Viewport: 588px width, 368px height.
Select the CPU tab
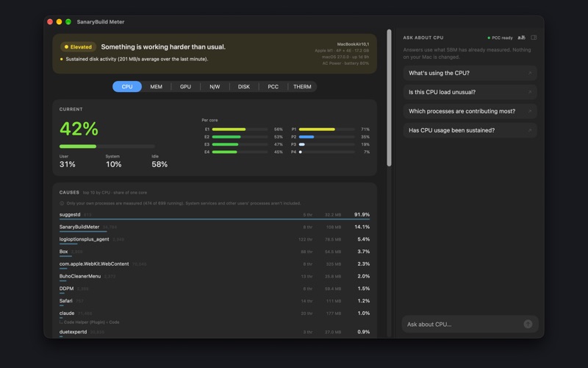pyautogui.click(x=127, y=87)
